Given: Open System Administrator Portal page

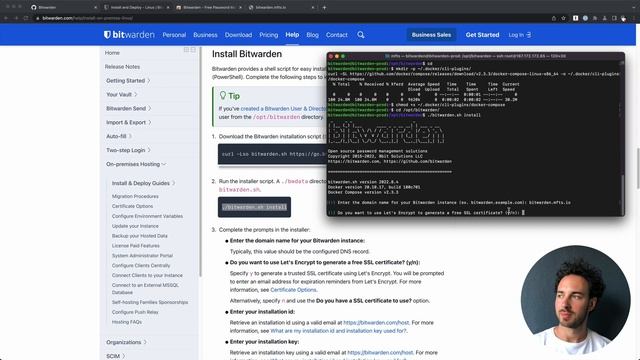Looking at the screenshot, I should [142, 255].
